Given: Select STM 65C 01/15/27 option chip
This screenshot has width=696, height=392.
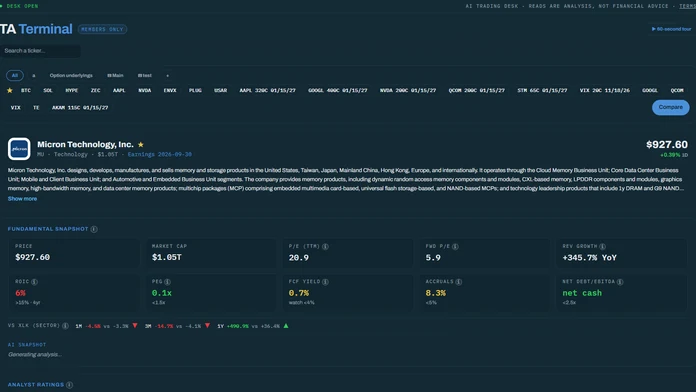Looking at the screenshot, I should [542, 91].
